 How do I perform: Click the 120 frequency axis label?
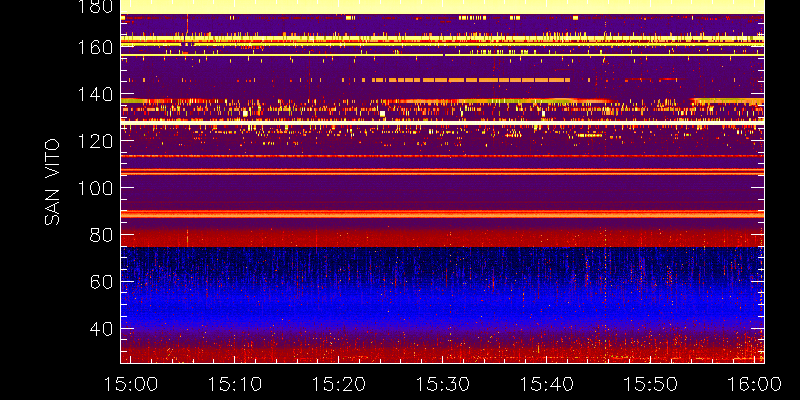tap(93, 141)
